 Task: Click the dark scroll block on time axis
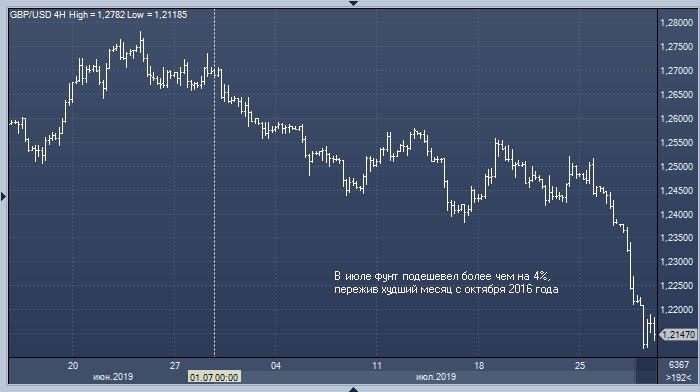pyautogui.click(x=646, y=371)
